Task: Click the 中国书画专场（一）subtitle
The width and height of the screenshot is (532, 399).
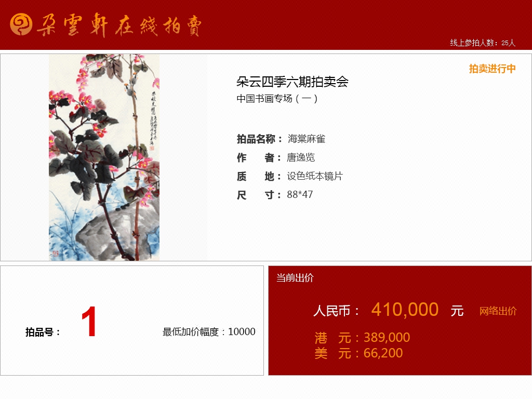Action: pyautogui.click(x=277, y=99)
